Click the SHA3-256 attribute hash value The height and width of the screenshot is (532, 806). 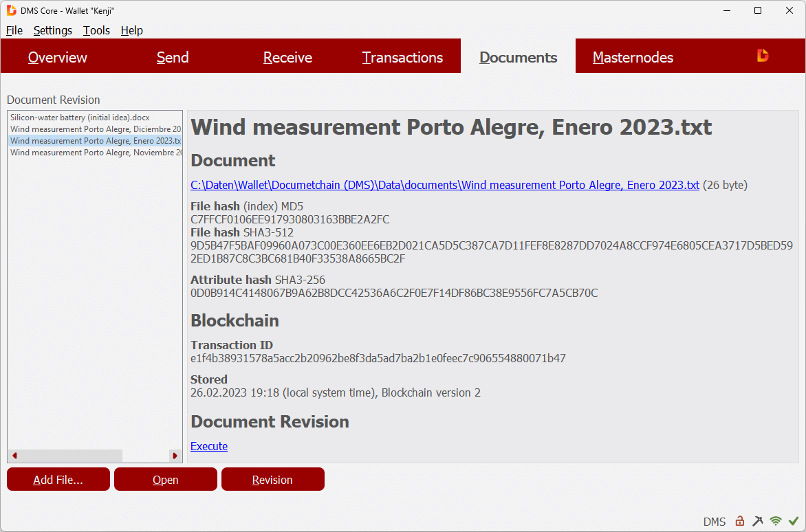click(x=394, y=293)
